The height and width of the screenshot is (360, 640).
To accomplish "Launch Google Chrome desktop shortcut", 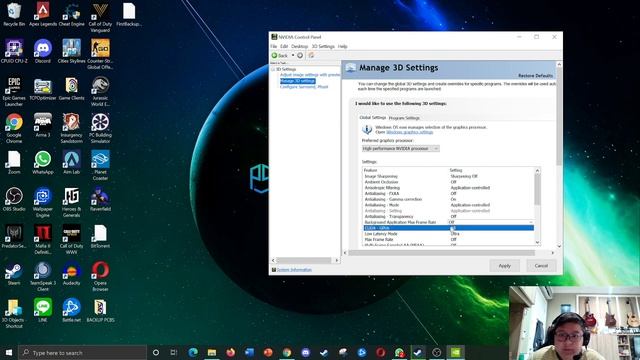I will (x=14, y=128).
